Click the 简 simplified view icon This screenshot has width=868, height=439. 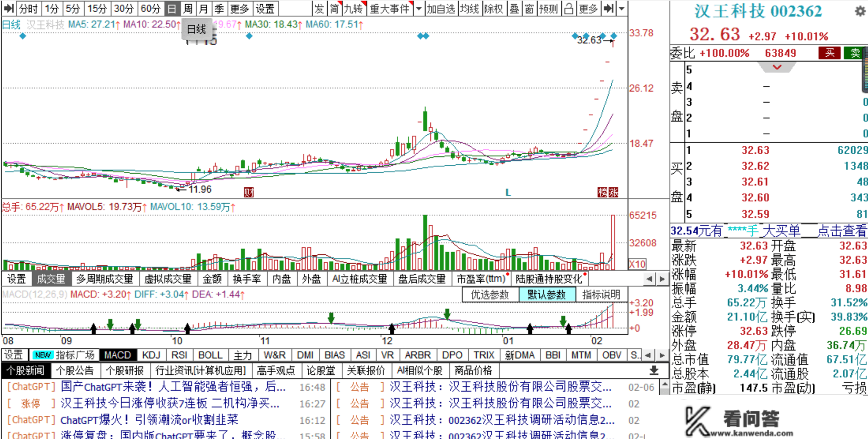pos(335,8)
